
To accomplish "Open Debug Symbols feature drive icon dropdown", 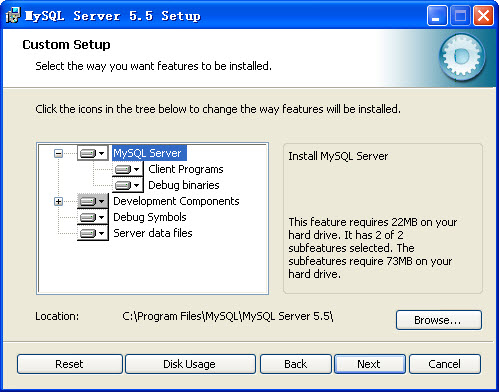I will (x=93, y=217).
